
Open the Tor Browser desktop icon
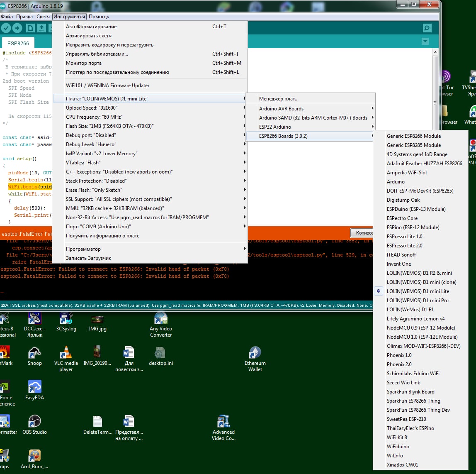coord(446,83)
